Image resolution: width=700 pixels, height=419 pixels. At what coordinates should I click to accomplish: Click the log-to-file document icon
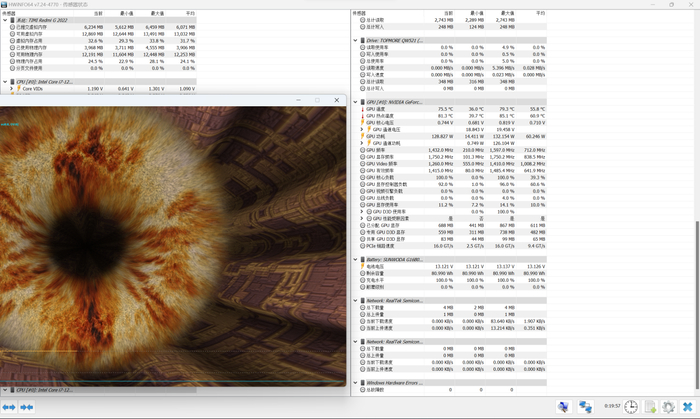[x=650, y=407]
